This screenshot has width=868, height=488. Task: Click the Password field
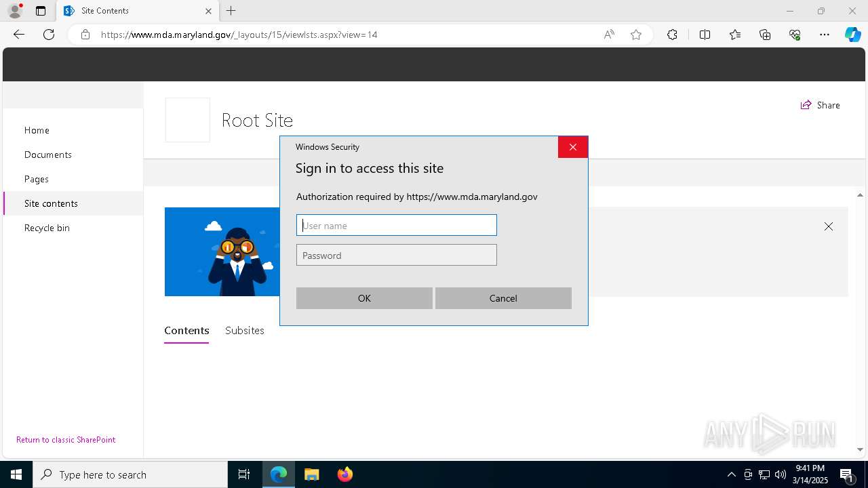click(397, 255)
